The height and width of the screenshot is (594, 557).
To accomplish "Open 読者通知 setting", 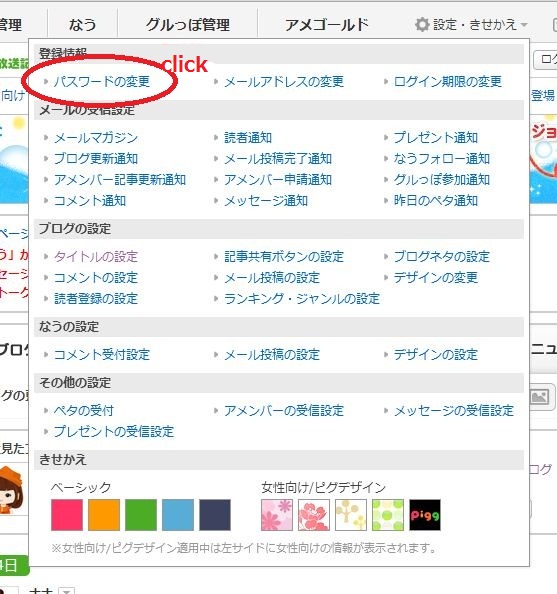I will 248,138.
